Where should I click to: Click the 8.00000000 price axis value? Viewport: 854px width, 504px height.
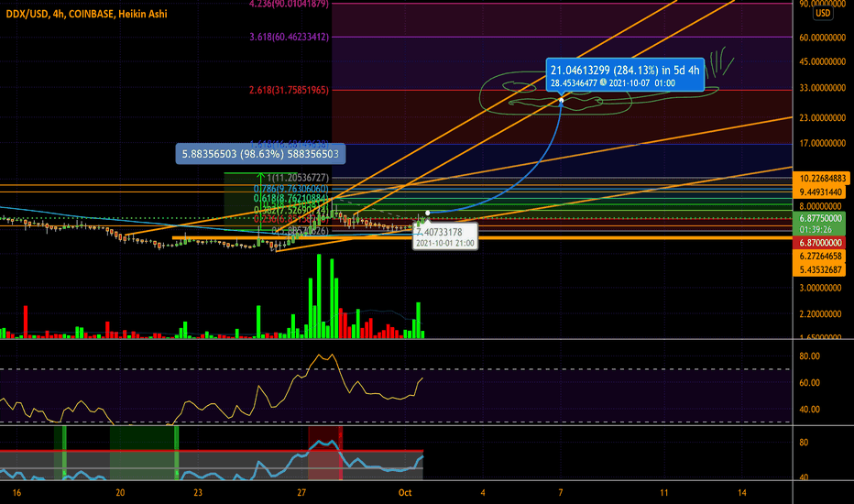coord(820,206)
